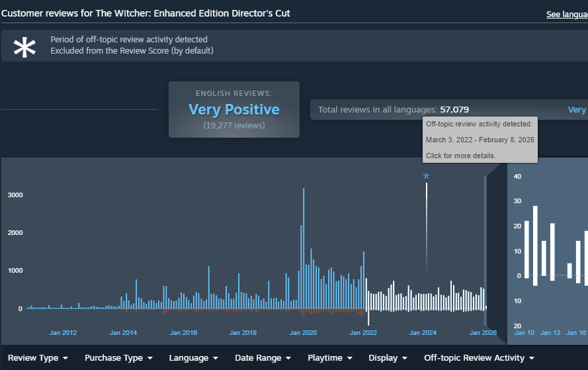Select the English Reviews Very Positive box
The height and width of the screenshot is (370, 588).
click(x=234, y=110)
